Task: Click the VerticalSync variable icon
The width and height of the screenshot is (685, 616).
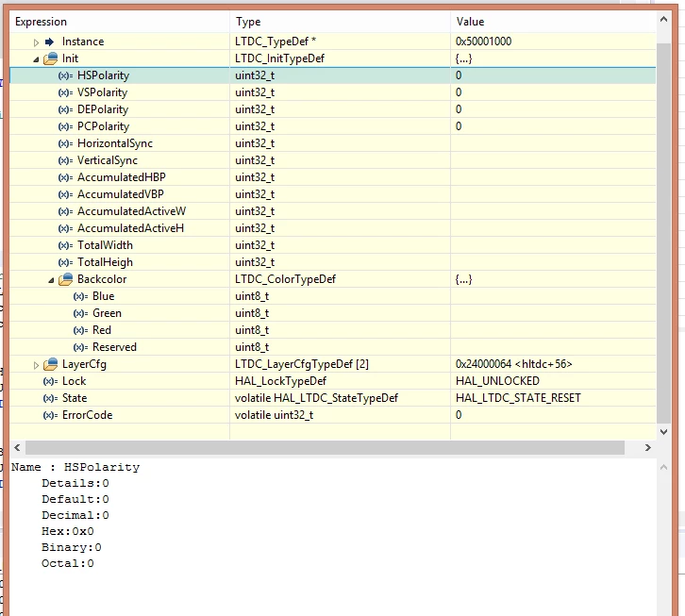Action: [65, 160]
